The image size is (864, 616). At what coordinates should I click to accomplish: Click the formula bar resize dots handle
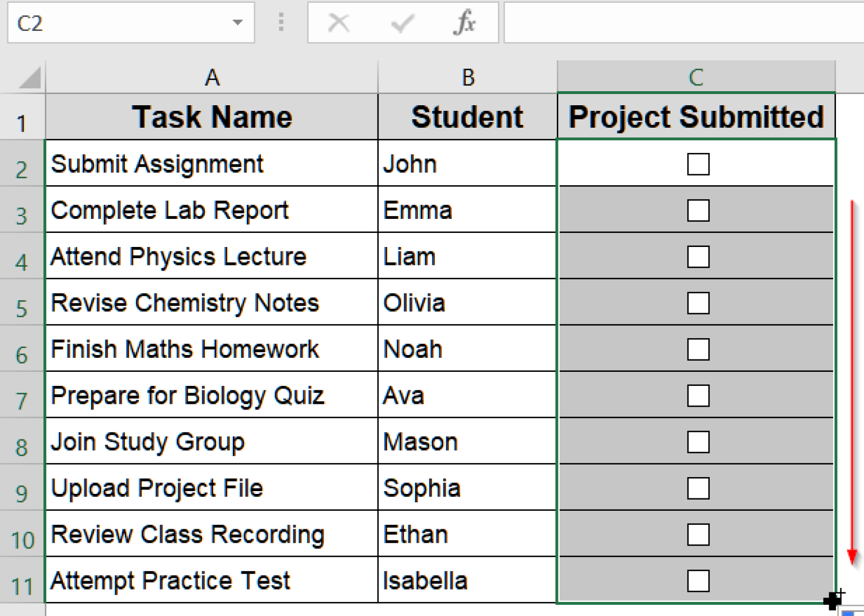[281, 23]
